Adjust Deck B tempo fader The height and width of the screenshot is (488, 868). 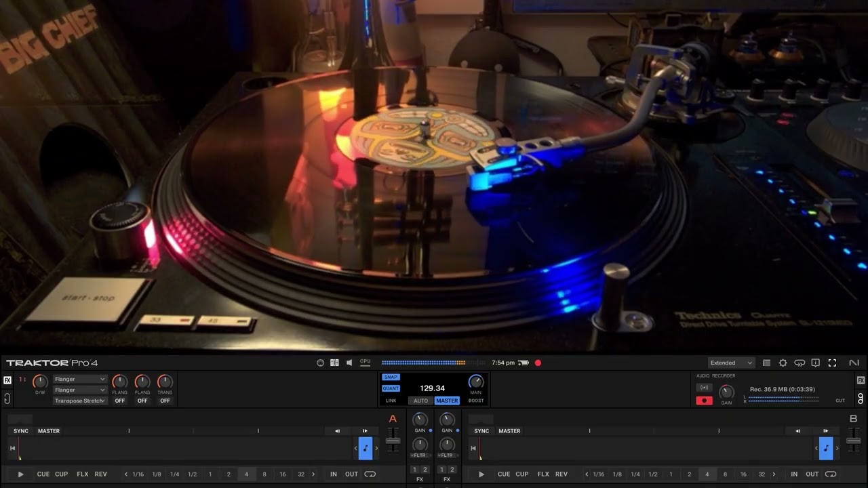pyautogui.click(x=853, y=441)
